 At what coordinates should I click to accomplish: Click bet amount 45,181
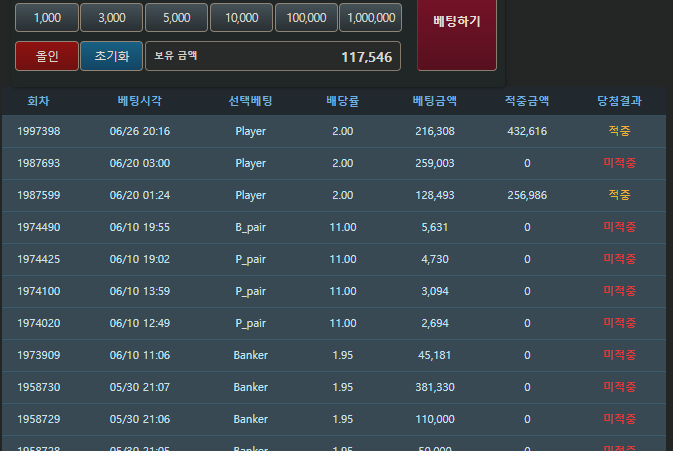pyautogui.click(x=435, y=355)
